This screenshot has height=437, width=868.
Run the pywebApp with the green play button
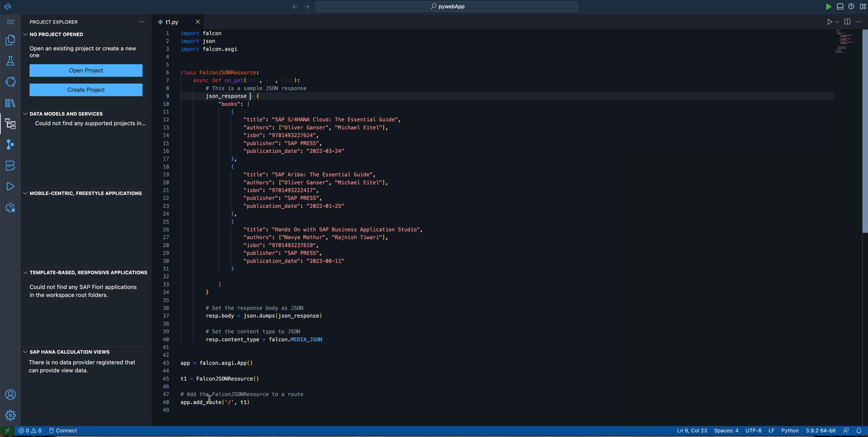(829, 6)
